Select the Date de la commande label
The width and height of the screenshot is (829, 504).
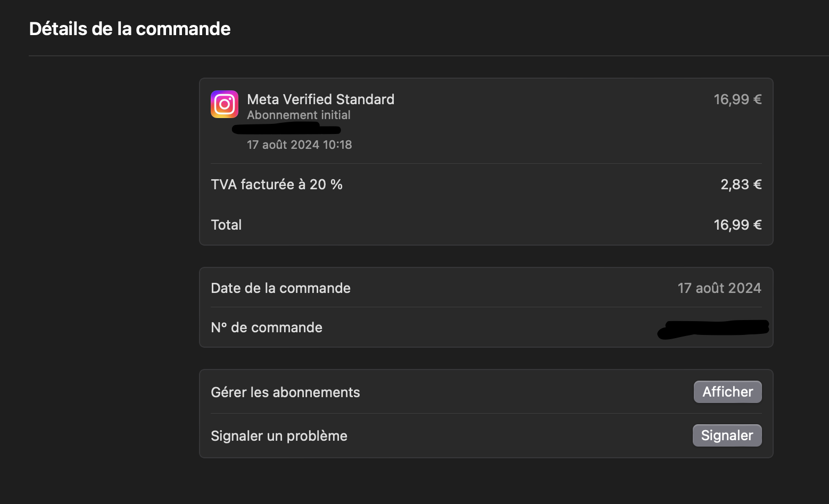(x=280, y=288)
